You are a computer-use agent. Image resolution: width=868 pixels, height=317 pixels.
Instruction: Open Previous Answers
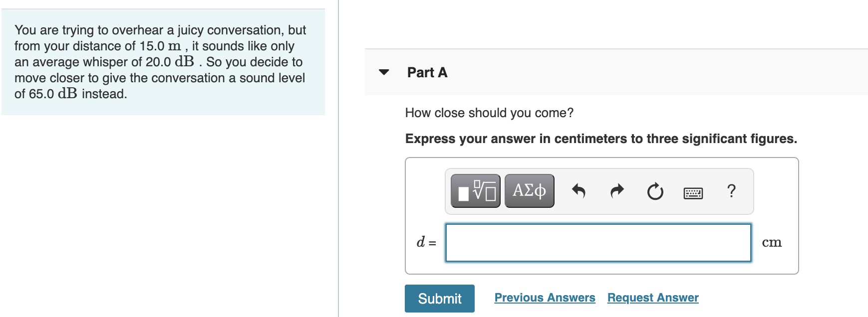pos(544,298)
